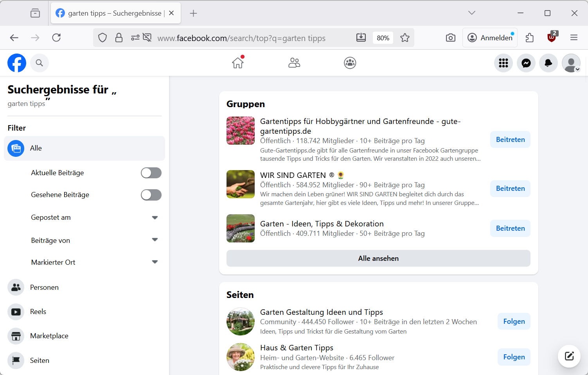Click the Facebook search magnifier icon
This screenshot has height=375, width=588.
pos(40,63)
